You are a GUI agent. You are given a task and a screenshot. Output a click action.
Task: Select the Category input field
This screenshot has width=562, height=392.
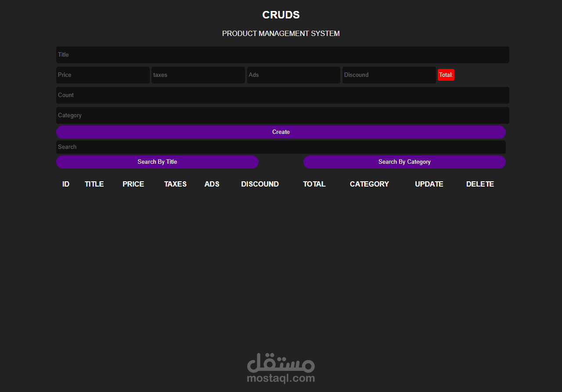click(x=283, y=115)
